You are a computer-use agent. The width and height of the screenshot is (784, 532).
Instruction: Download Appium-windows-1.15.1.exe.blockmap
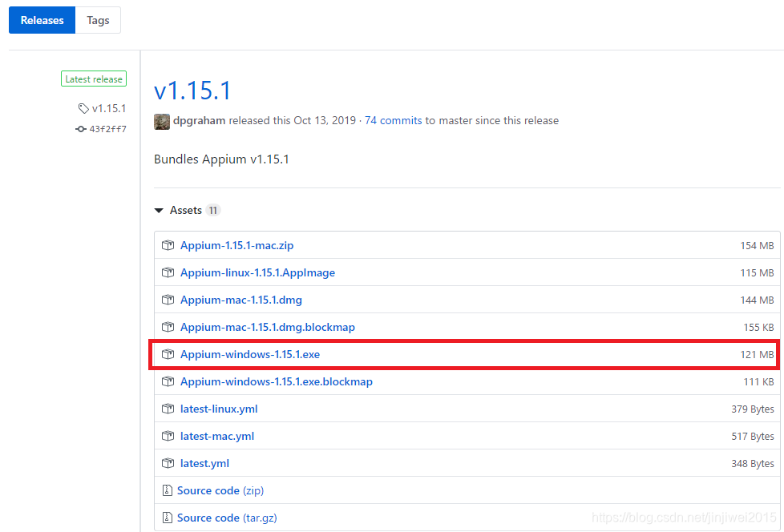click(x=277, y=381)
